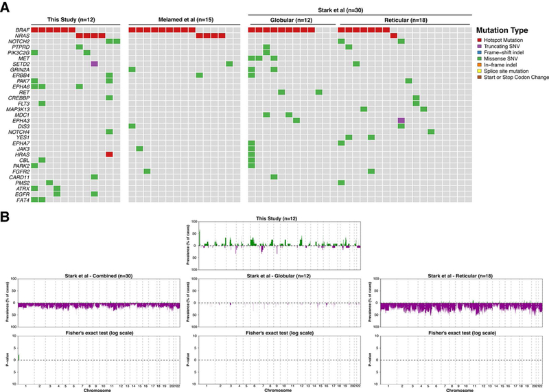Image resolution: width=549 pixels, height=392 pixels.
Task: Click the brown Start or Stop Codon swatch
Action: (479, 77)
